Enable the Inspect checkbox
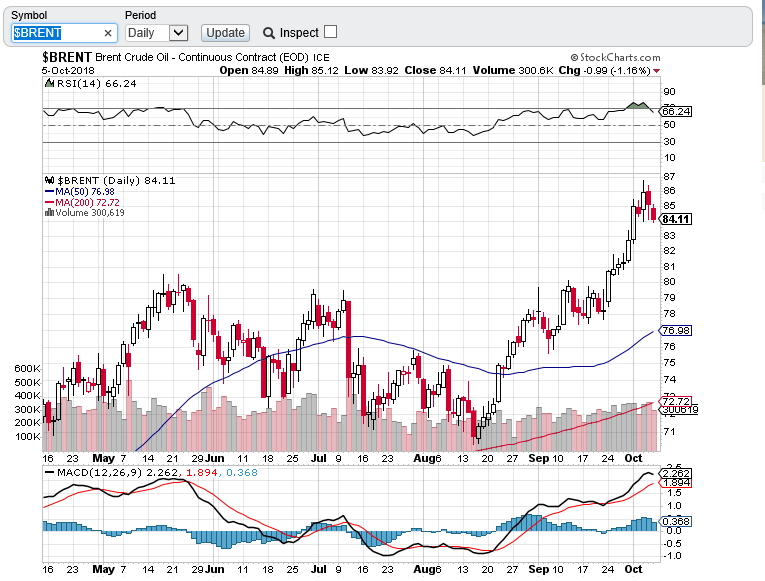Screen dimensions: 765x581 (x=330, y=32)
